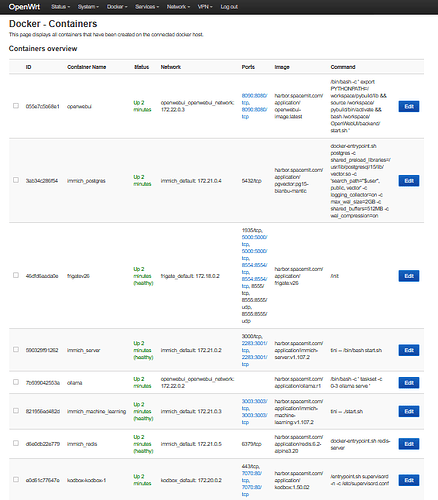Expand the Services menu
The image size is (438, 500).
click(147, 7)
